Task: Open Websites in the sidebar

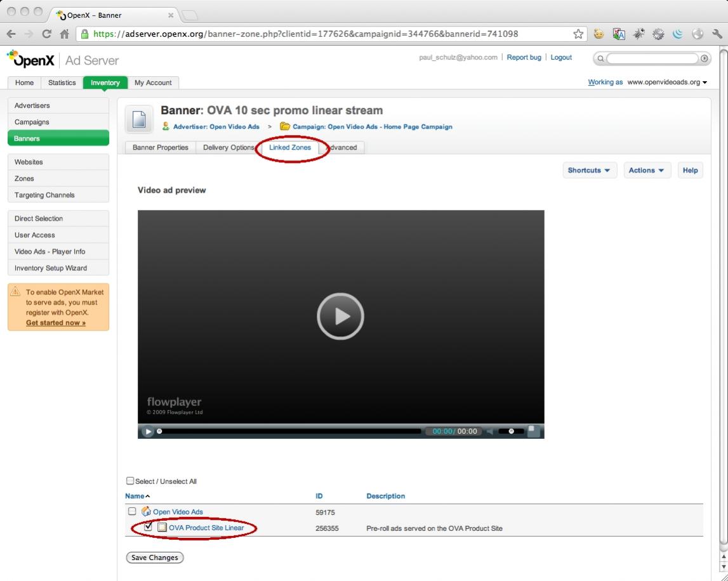Action: click(x=58, y=162)
